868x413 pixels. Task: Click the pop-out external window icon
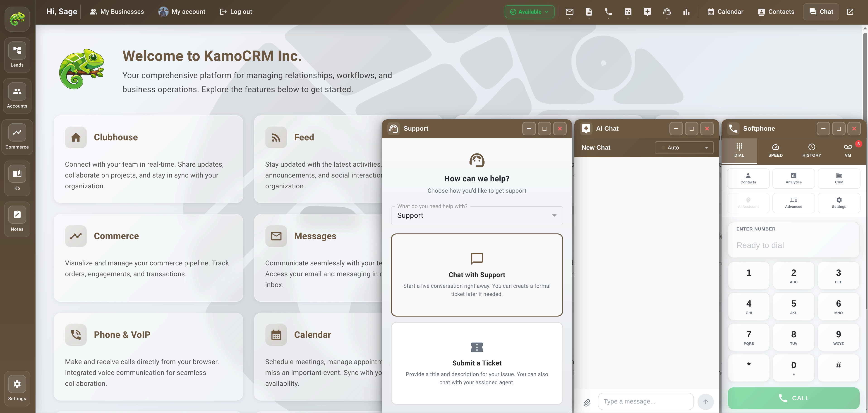(x=850, y=12)
